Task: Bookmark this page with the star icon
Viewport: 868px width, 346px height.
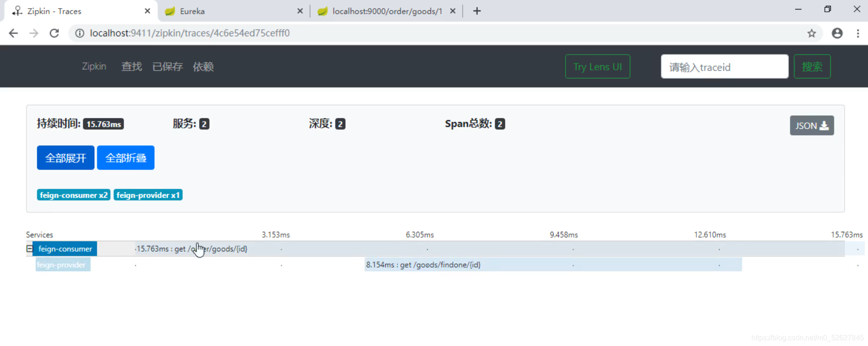Action: [x=812, y=33]
